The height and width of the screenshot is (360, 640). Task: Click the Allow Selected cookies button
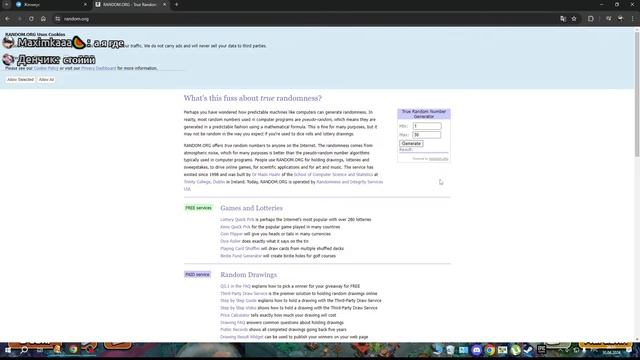(x=20, y=80)
